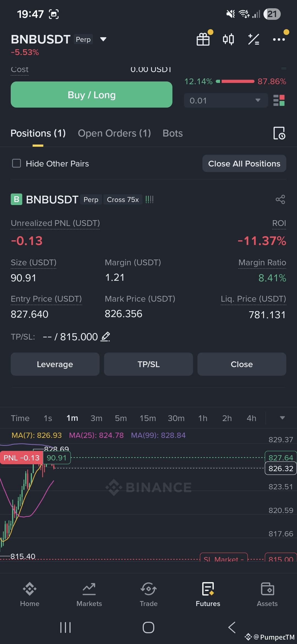Tap the position Close button

(242, 364)
